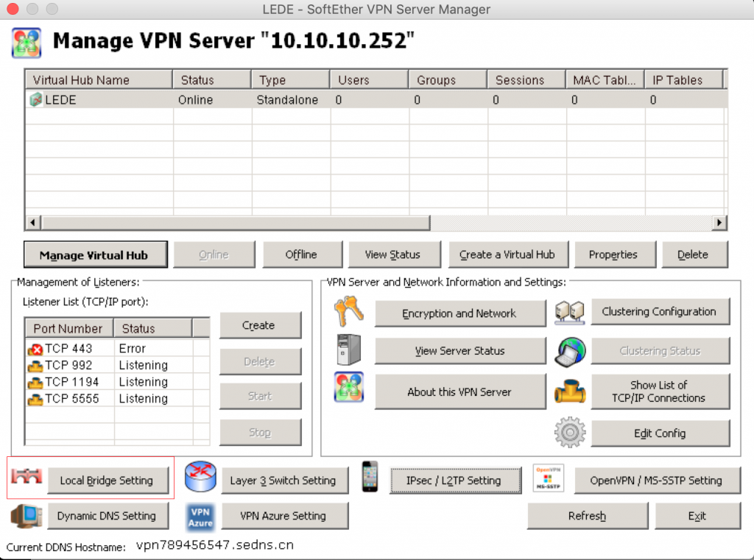Click the Sessions column header
Image resolution: width=754 pixels, height=560 pixels.
click(x=526, y=79)
